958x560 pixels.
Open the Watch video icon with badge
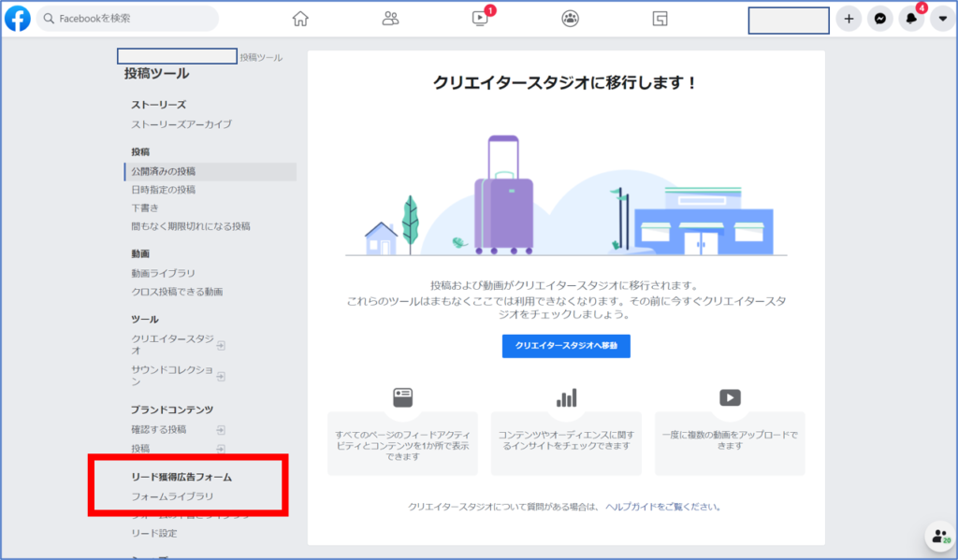point(481,19)
